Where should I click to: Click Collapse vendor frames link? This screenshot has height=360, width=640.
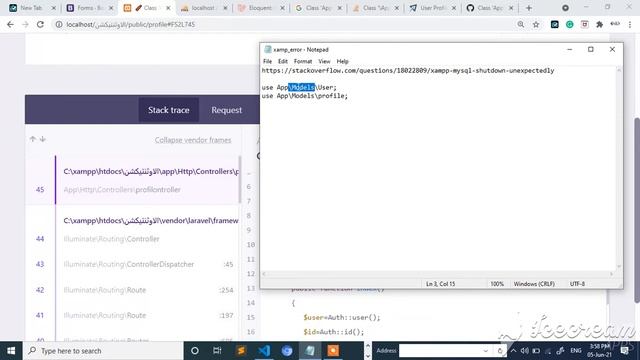[x=193, y=140]
